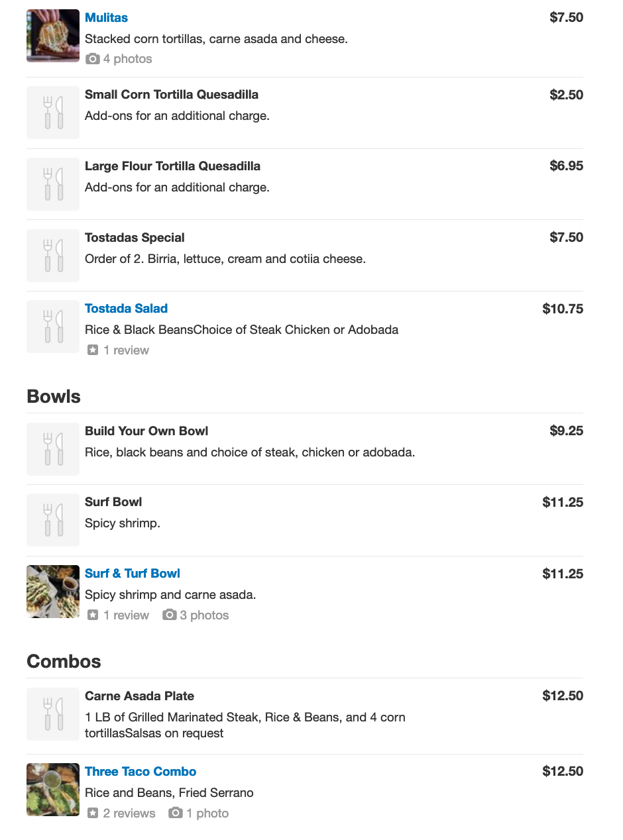
Task: Click the placeholder icon for Build Your Own Bowl
Action: pyautogui.click(x=53, y=449)
